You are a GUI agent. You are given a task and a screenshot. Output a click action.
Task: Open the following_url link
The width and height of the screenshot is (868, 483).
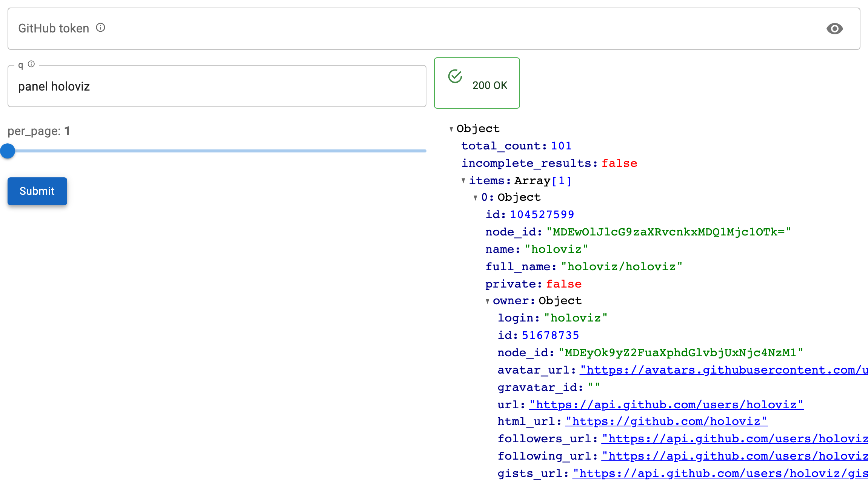(735, 456)
